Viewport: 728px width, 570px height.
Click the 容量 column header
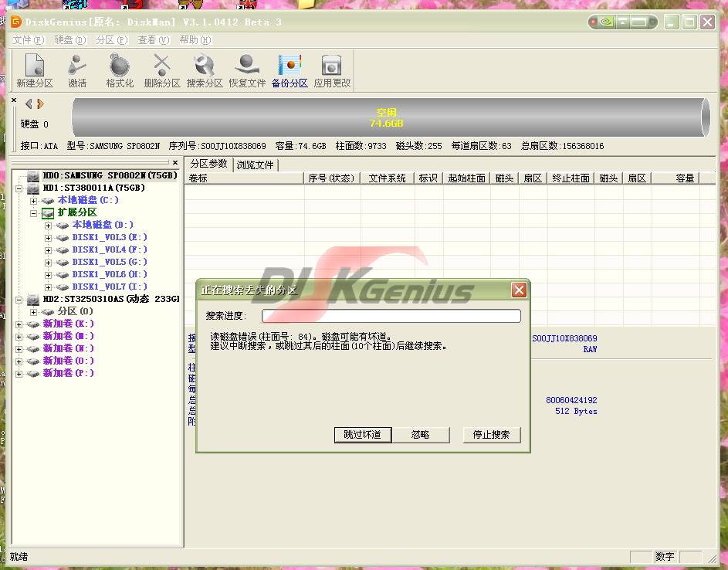[676, 178]
